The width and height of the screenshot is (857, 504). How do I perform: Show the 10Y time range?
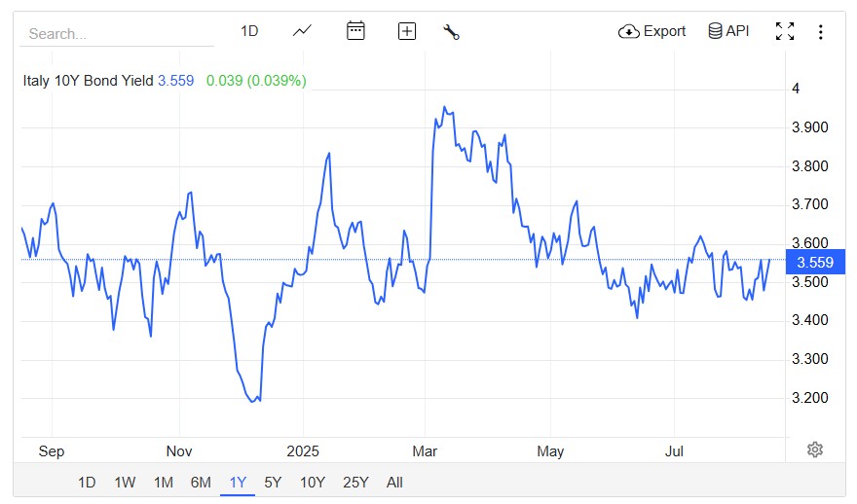point(312,483)
